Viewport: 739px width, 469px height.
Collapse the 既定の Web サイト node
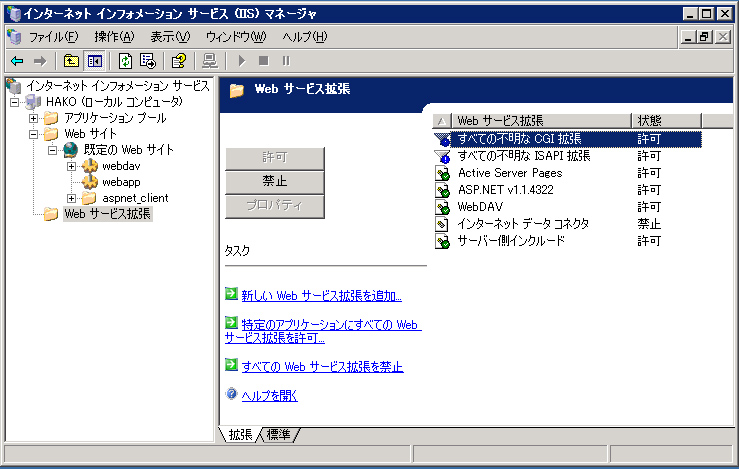tap(52, 150)
